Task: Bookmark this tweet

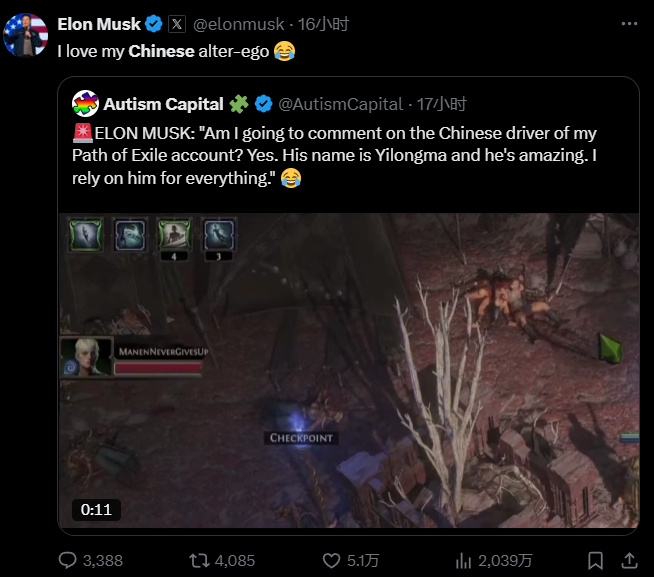Action: 595,560
